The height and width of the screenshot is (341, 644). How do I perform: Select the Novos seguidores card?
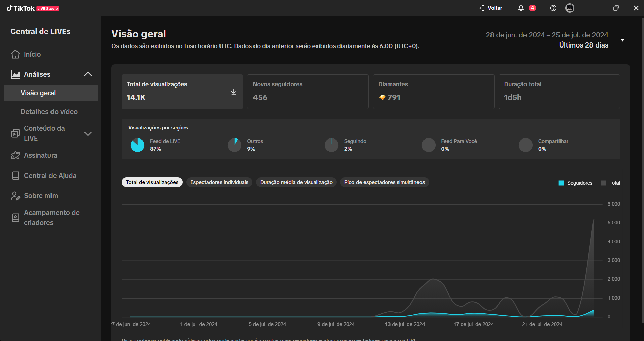pyautogui.click(x=308, y=92)
